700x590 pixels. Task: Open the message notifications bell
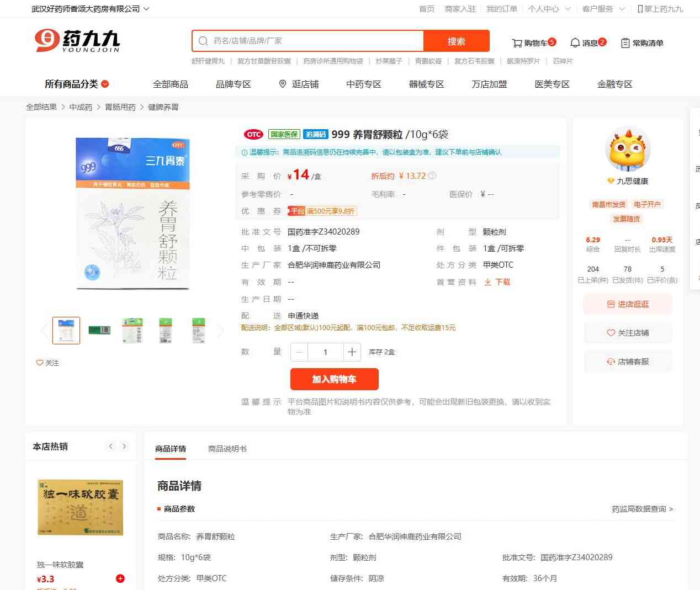575,43
